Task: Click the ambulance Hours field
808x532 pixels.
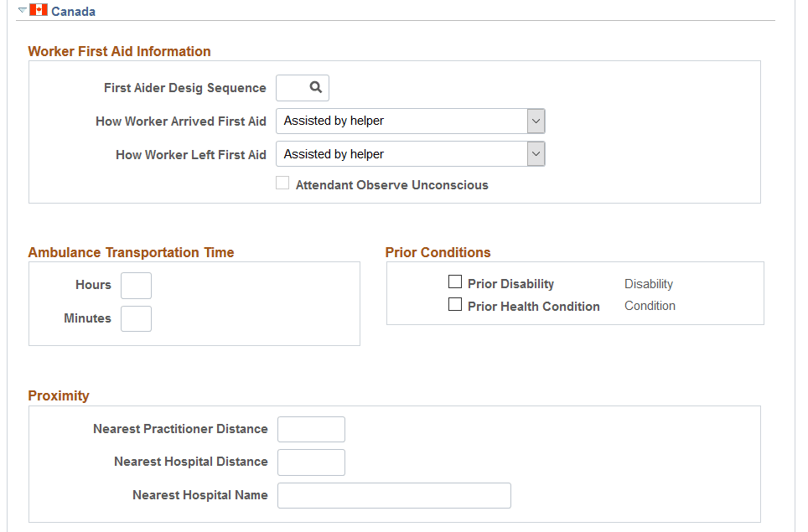Action: tap(136, 286)
